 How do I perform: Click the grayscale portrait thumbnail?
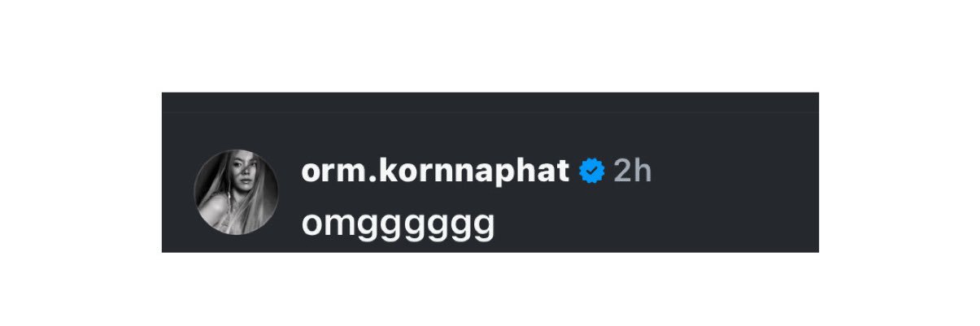pyautogui.click(x=236, y=192)
